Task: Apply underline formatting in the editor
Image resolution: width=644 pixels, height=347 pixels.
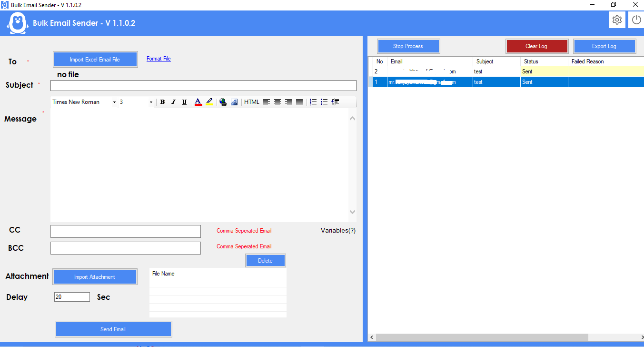Action: (x=184, y=102)
